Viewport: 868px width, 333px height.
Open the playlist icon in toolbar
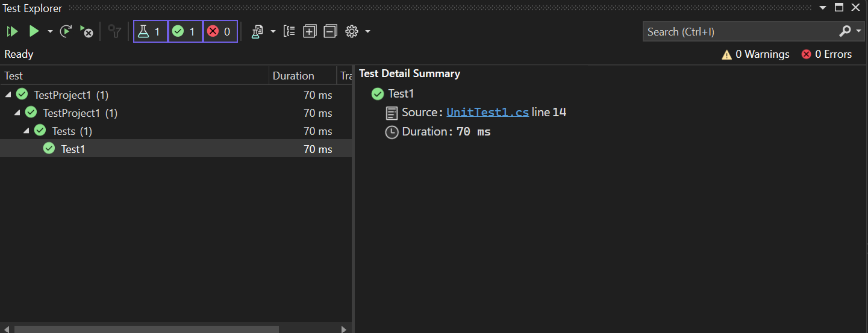click(258, 31)
